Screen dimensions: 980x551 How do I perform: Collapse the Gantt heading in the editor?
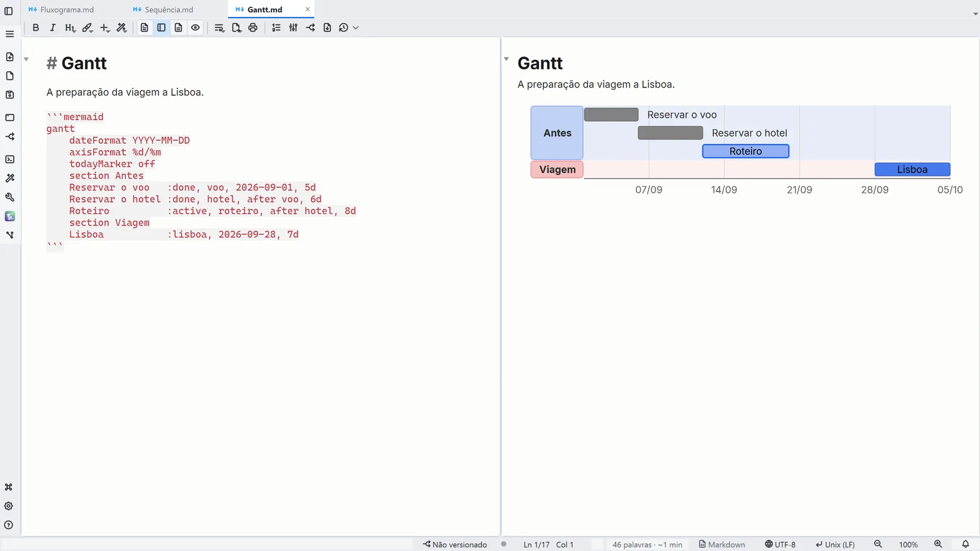[x=26, y=59]
